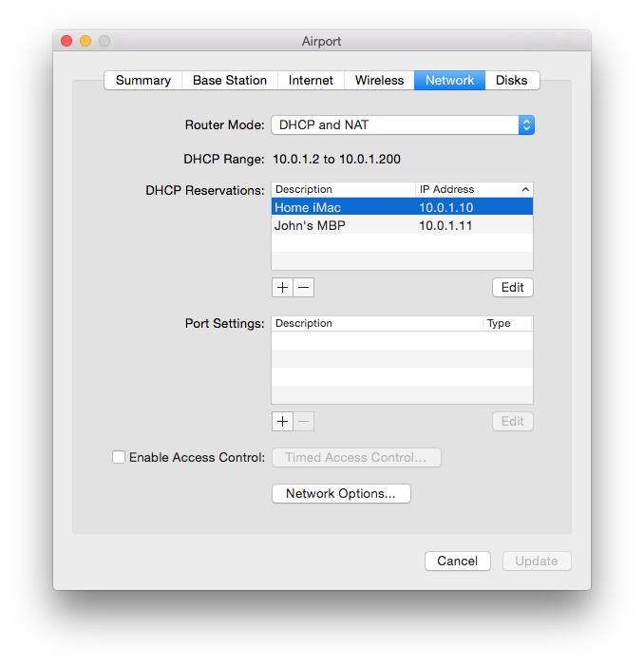Switch to the Base Station tab
The image size is (644, 666).
click(230, 80)
